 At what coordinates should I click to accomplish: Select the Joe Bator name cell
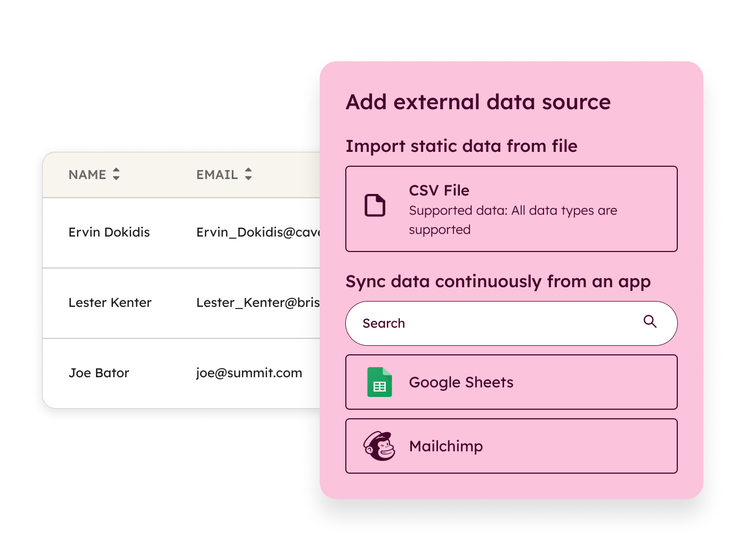pyautogui.click(x=99, y=373)
